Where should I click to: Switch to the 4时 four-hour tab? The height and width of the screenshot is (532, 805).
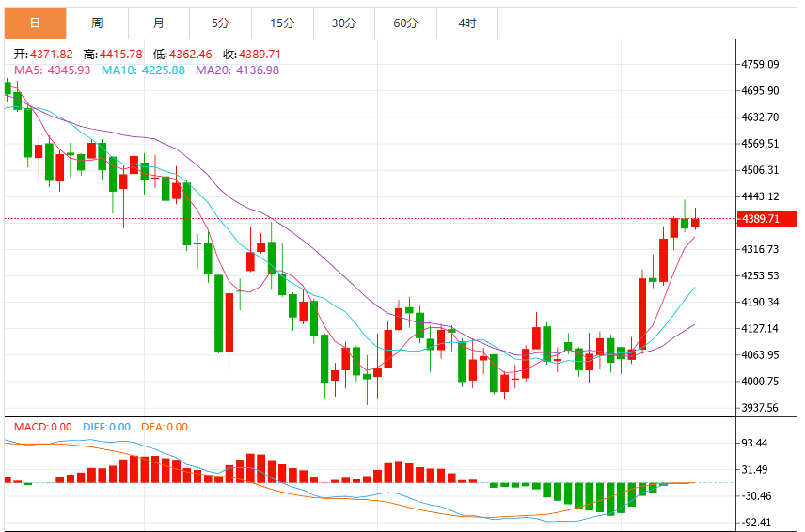coord(467,23)
